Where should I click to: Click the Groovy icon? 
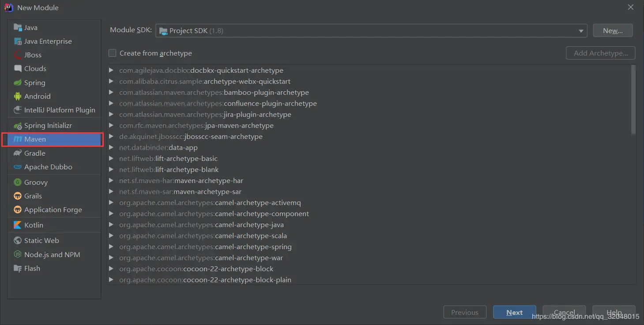tap(18, 182)
